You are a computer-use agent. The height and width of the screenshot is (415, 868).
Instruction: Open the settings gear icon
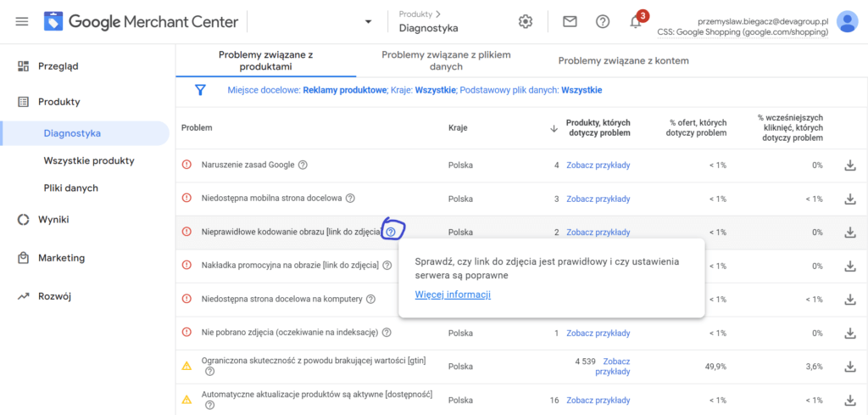coord(526,21)
